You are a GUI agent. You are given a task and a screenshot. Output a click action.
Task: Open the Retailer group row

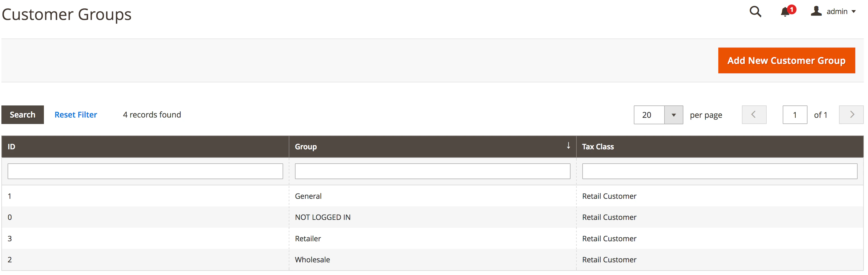click(x=308, y=238)
